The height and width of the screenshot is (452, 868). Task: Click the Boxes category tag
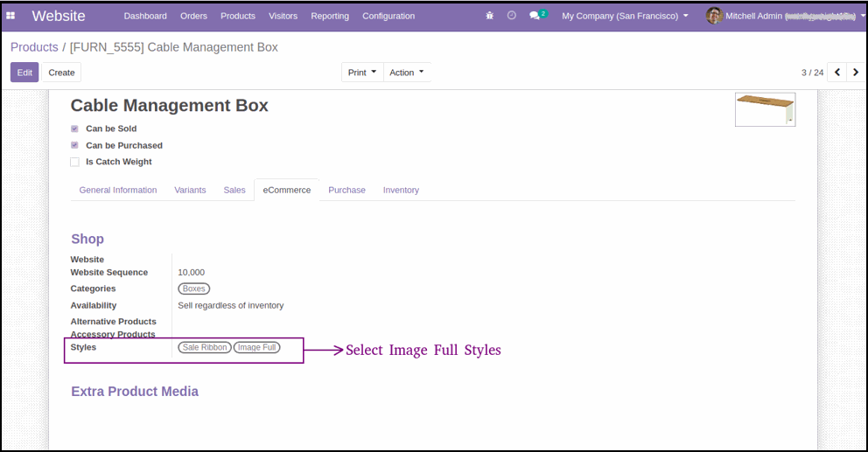tap(193, 289)
